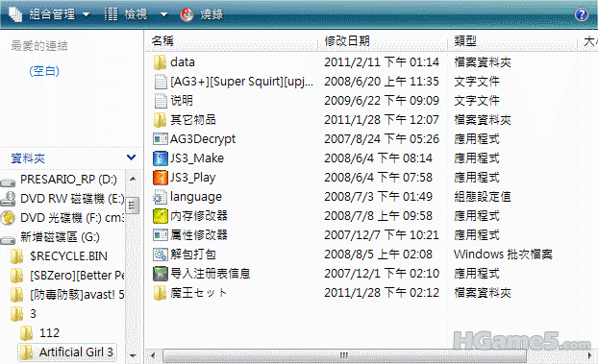The height and width of the screenshot is (364, 598).
Task: Click the 导入注册表信息 application icon
Action: [x=161, y=274]
